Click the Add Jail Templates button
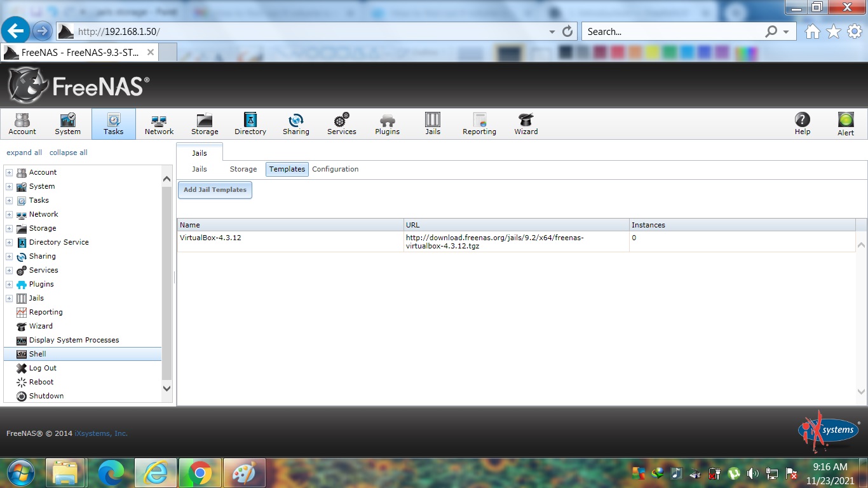Screen dimensions: 868x488 click(215, 190)
